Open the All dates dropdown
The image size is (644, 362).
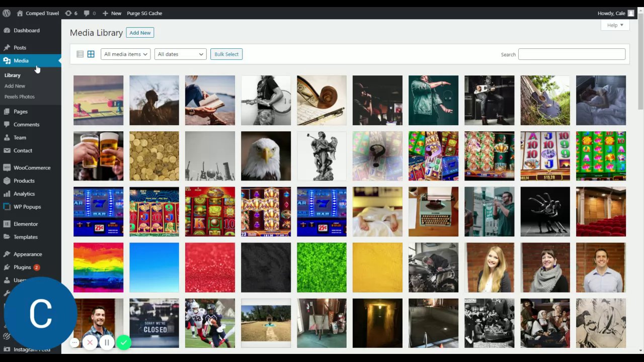[181, 54]
